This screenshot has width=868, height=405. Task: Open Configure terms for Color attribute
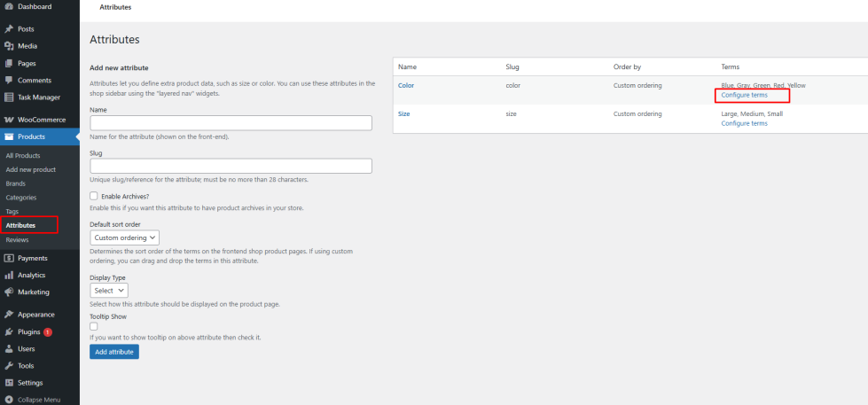tap(744, 95)
